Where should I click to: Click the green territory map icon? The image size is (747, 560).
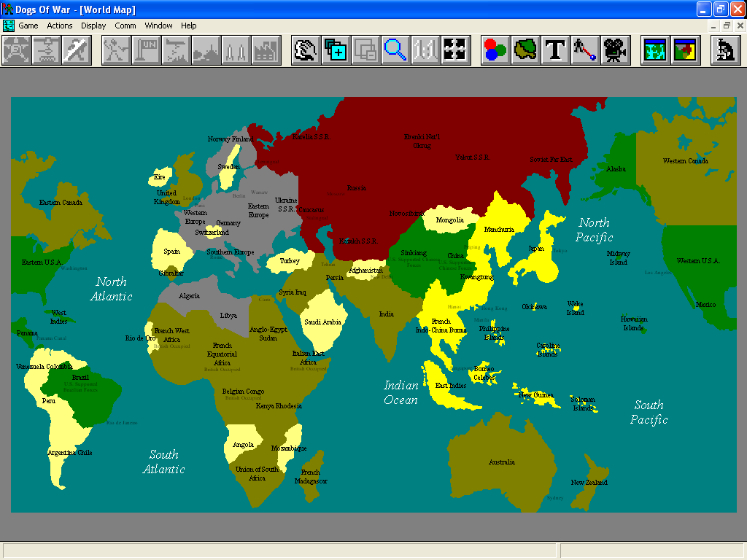pos(525,50)
